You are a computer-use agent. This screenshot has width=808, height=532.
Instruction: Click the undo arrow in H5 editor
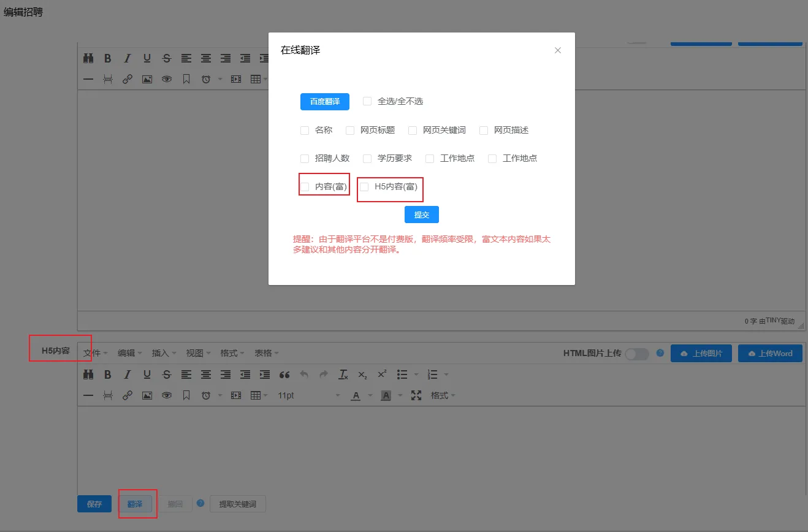coord(304,374)
